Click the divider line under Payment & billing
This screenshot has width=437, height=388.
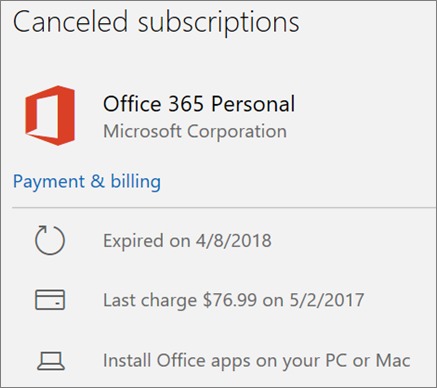[224, 208]
